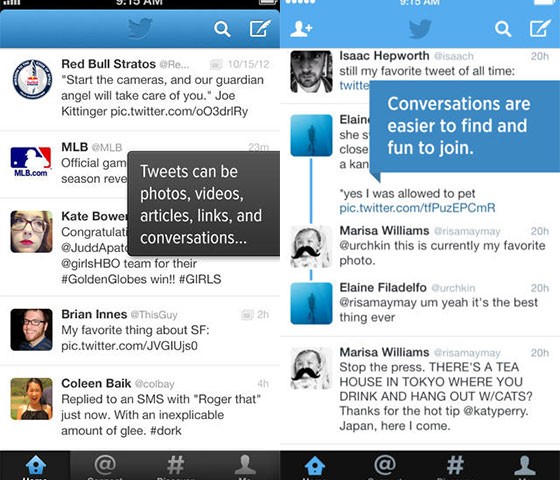560x480 pixels.
Task: Tap the @katyperry mention in Marisa's tweet
Action: click(x=495, y=411)
